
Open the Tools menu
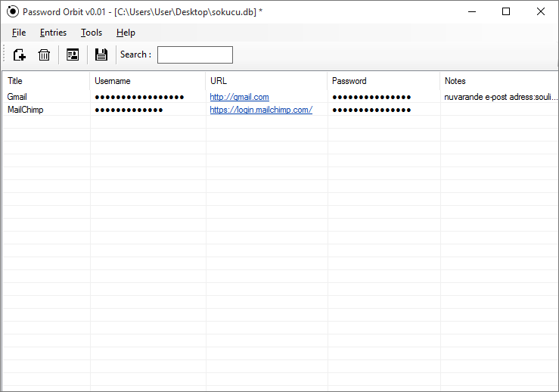click(92, 33)
